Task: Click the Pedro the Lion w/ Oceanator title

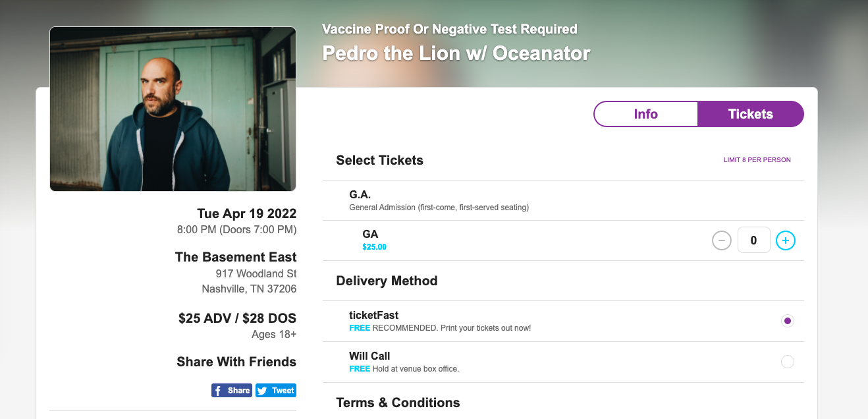Action: coord(456,53)
